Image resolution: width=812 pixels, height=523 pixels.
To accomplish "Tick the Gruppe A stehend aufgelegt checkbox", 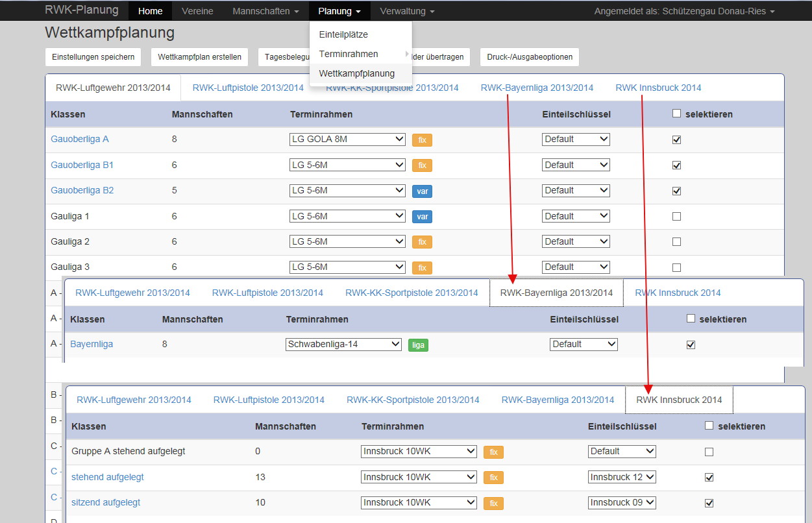I will point(709,452).
